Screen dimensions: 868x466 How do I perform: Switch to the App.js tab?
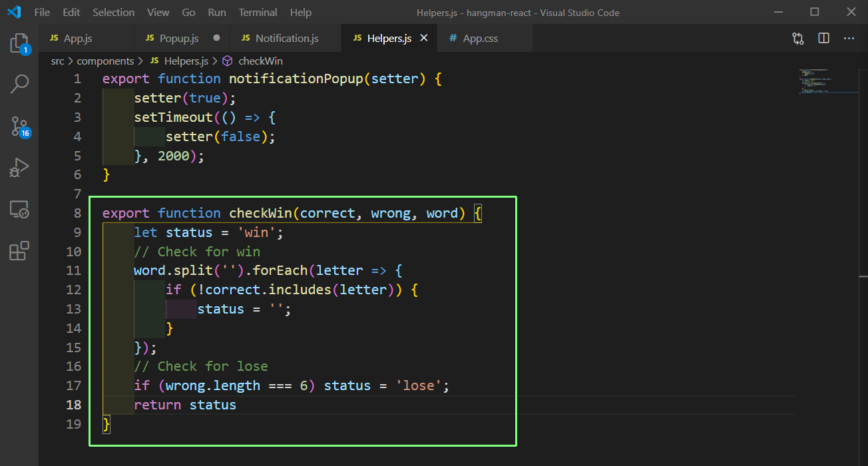[87, 39]
